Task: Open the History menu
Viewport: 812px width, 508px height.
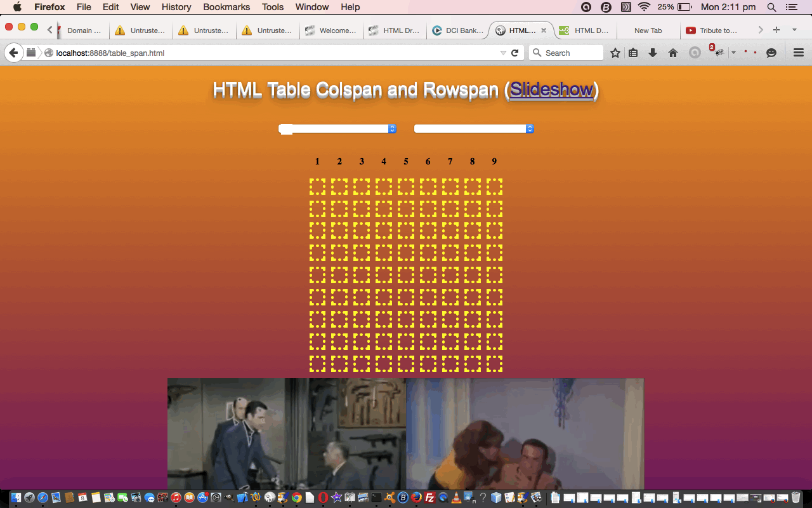Action: coord(176,7)
